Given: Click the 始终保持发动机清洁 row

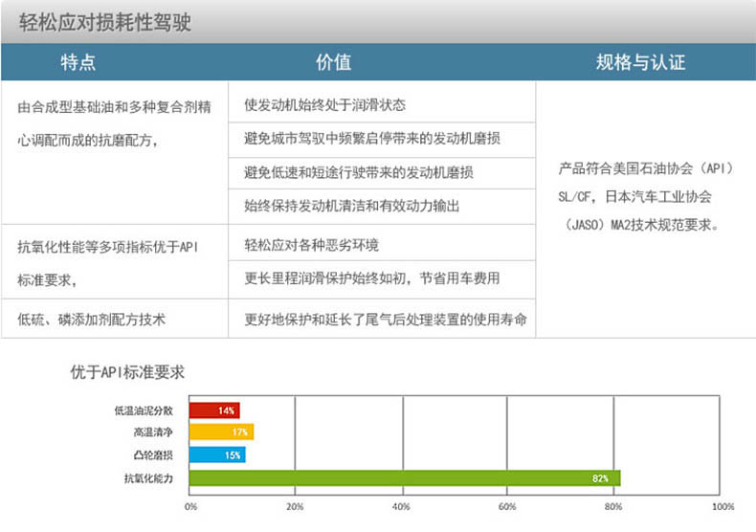Looking at the screenshot, I should pyautogui.click(x=352, y=206).
